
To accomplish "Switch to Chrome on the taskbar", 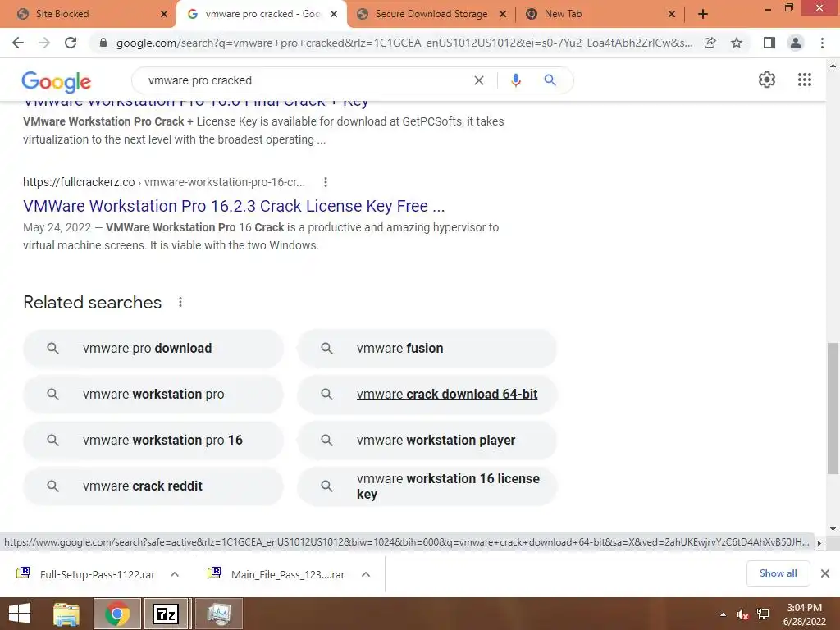I will click(116, 614).
